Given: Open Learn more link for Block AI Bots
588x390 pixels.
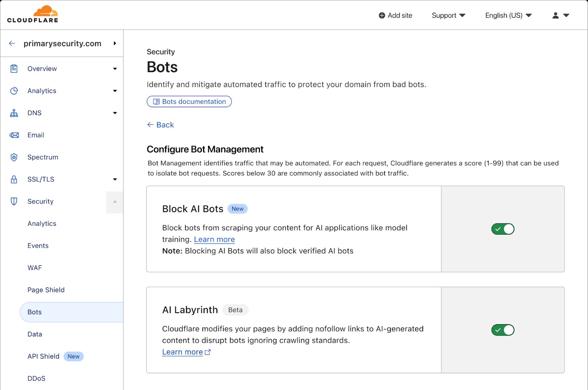Looking at the screenshot, I should pyautogui.click(x=214, y=240).
